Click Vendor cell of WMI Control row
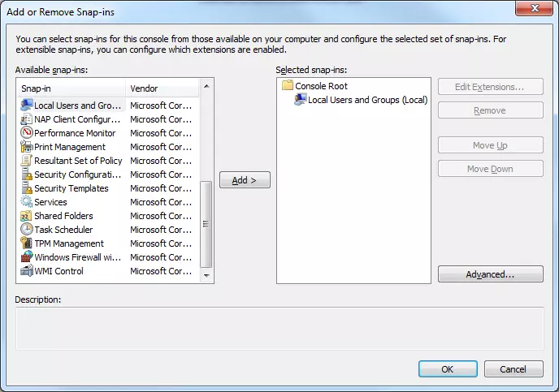The height and width of the screenshot is (392, 559). tap(161, 271)
